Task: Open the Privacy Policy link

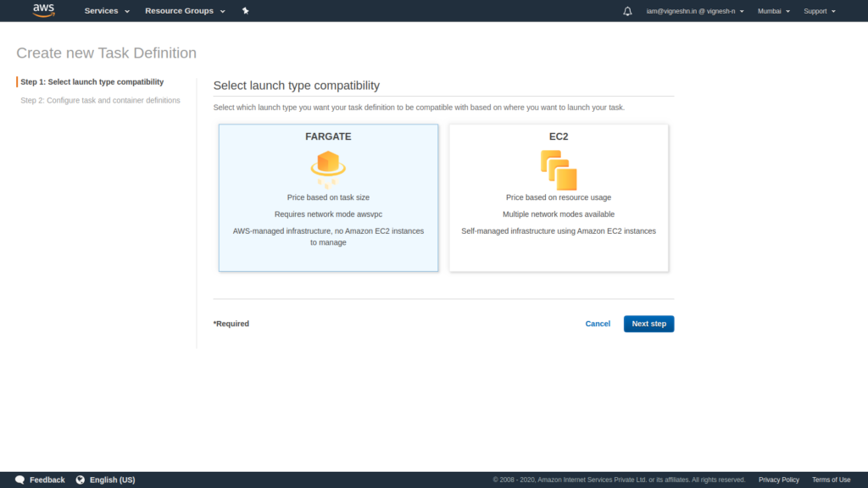Action: (778, 480)
